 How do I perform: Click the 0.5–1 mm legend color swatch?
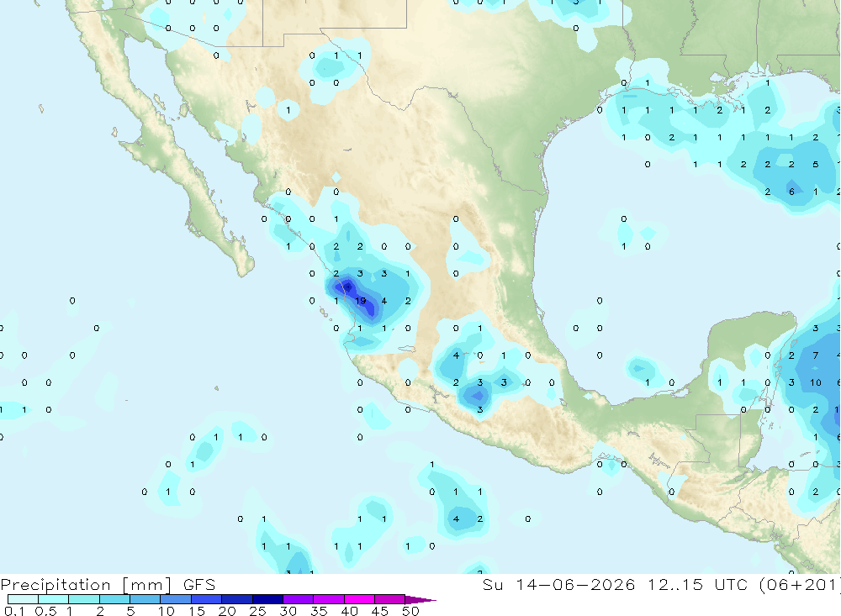click(53, 599)
